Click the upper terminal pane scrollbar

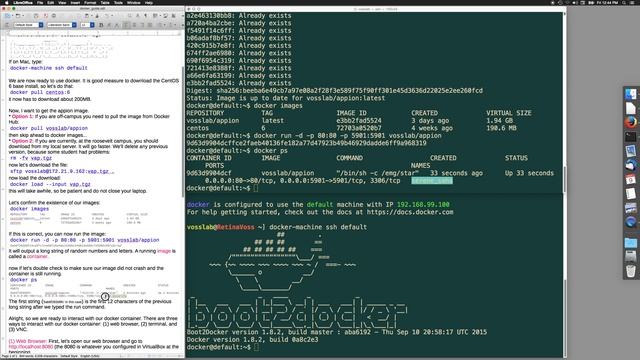(565, 180)
